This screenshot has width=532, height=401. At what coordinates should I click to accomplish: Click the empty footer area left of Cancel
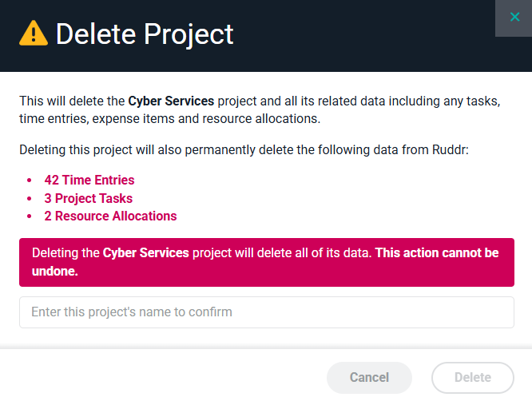(160, 377)
